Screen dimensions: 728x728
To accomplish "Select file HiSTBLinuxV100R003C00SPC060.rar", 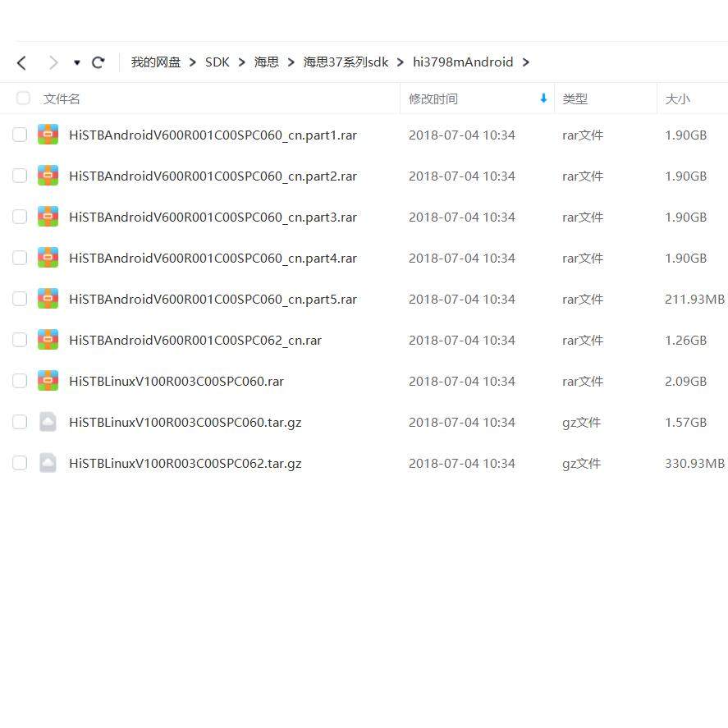I will point(176,381).
